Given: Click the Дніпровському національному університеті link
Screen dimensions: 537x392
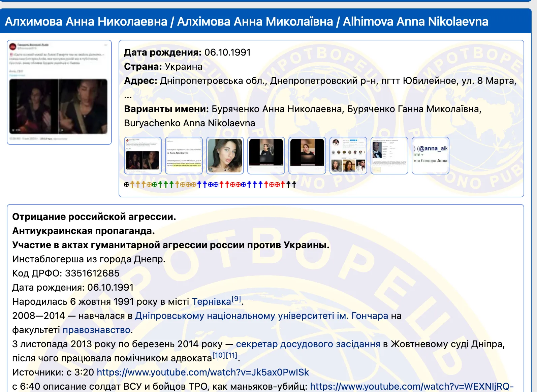Looking at the screenshot, I should coord(261,316).
